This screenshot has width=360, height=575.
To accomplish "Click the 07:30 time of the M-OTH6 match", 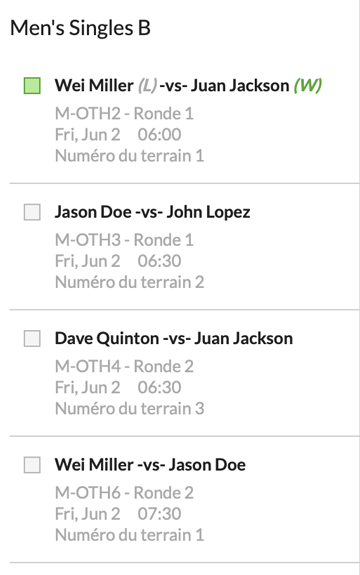I will 159,514.
